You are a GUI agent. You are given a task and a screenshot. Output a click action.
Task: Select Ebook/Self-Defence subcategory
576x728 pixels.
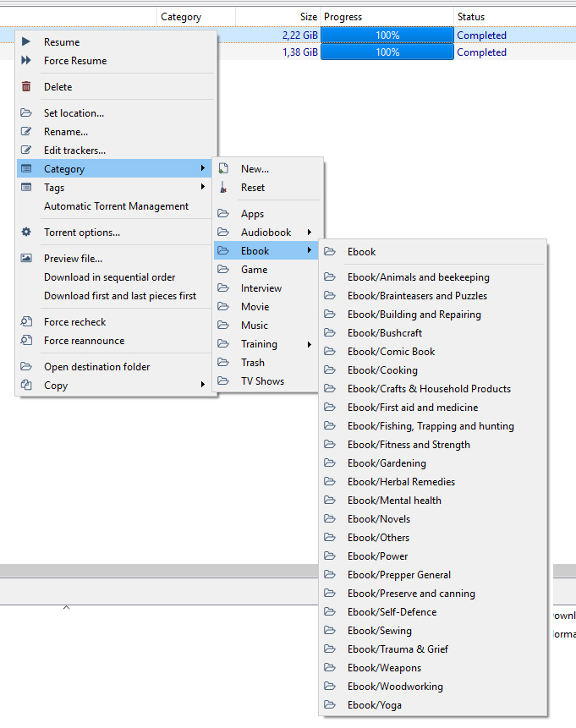(433, 612)
